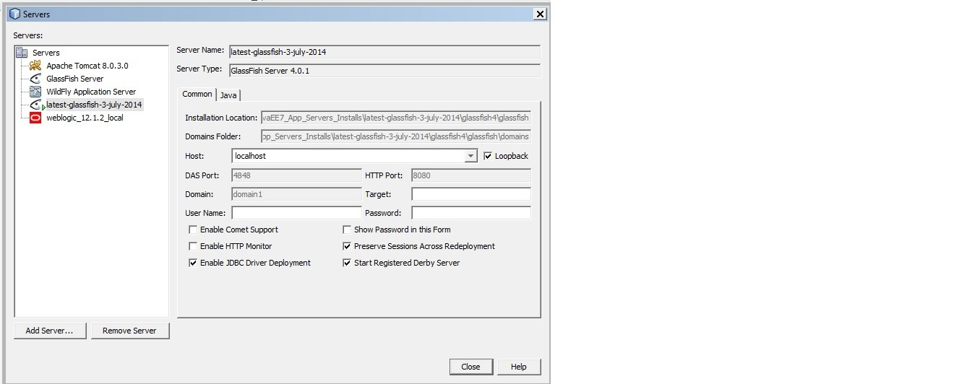Enable Comet Support checkbox
This screenshot has height=384, width=980.
[193, 230]
